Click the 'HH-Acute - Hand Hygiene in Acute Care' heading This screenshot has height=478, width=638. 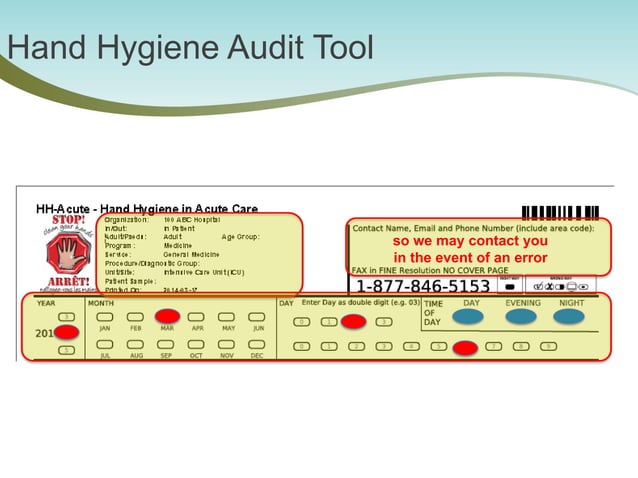[147, 209]
